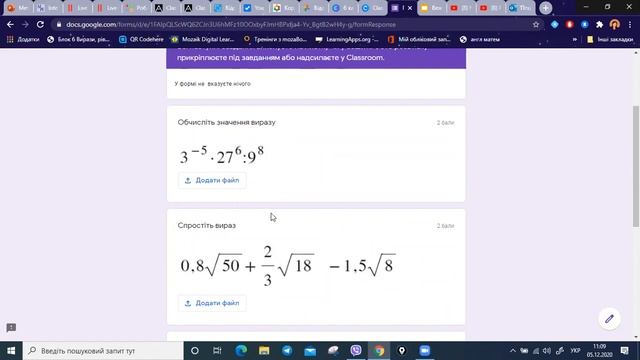
Task: Launch Microsoft Edge from taskbar
Action: [241, 351]
